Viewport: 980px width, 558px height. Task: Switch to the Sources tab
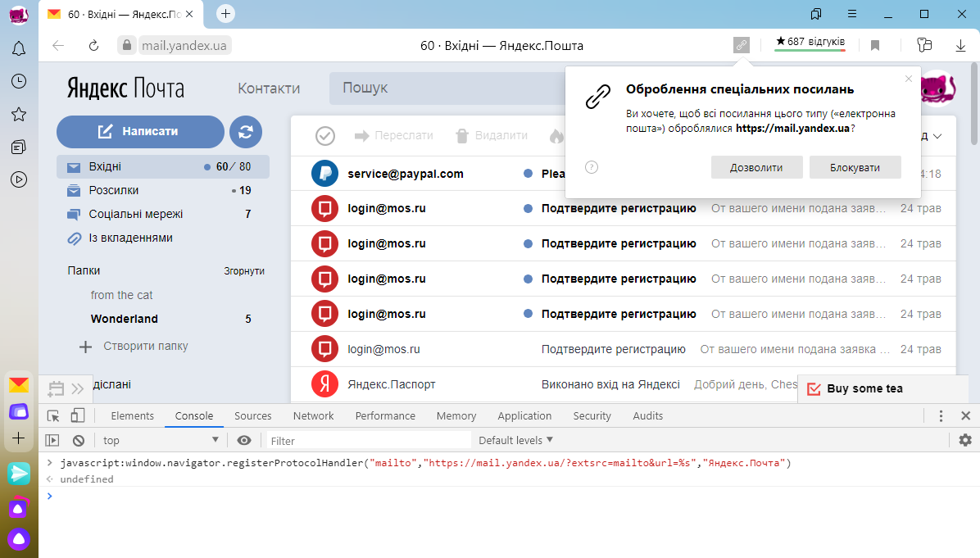point(253,416)
